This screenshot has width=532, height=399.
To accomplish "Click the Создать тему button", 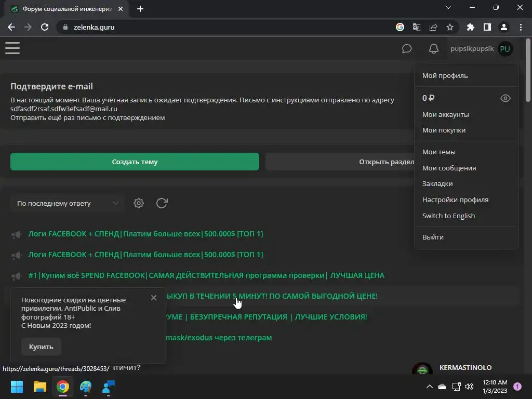I will [135, 162].
